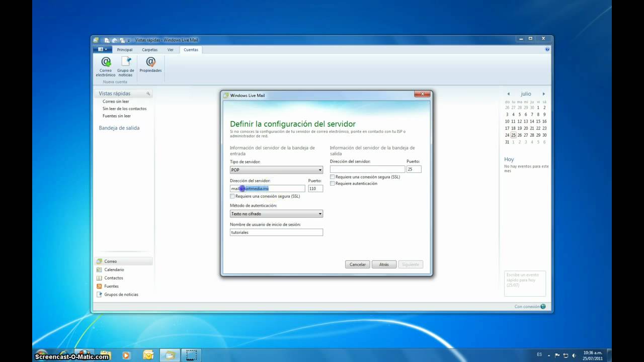
Task: Check Requiere autenticación for outgoing server
Action: point(333,184)
